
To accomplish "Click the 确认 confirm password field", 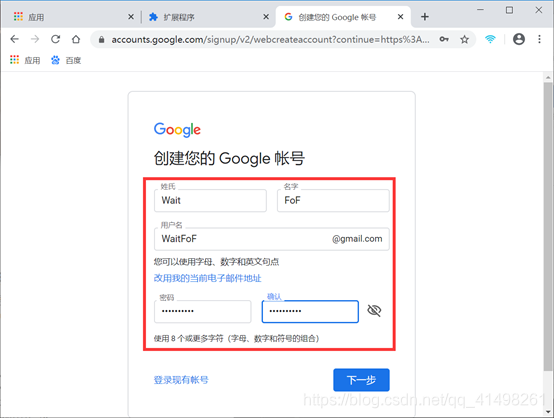I will [310, 311].
